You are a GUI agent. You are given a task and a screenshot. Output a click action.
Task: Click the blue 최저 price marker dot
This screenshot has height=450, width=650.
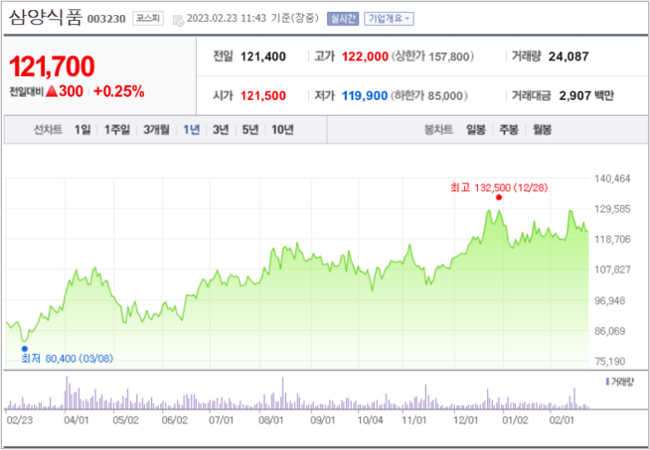24,349
